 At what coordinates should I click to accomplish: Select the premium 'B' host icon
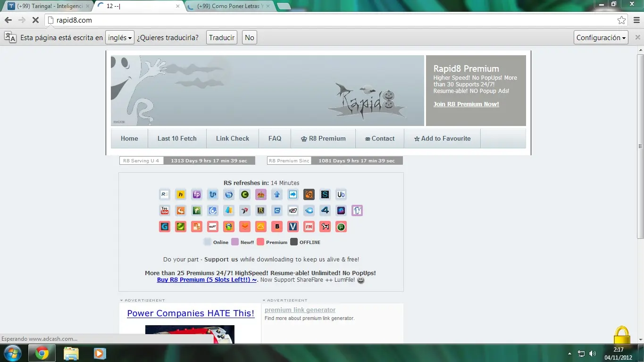tap(277, 227)
